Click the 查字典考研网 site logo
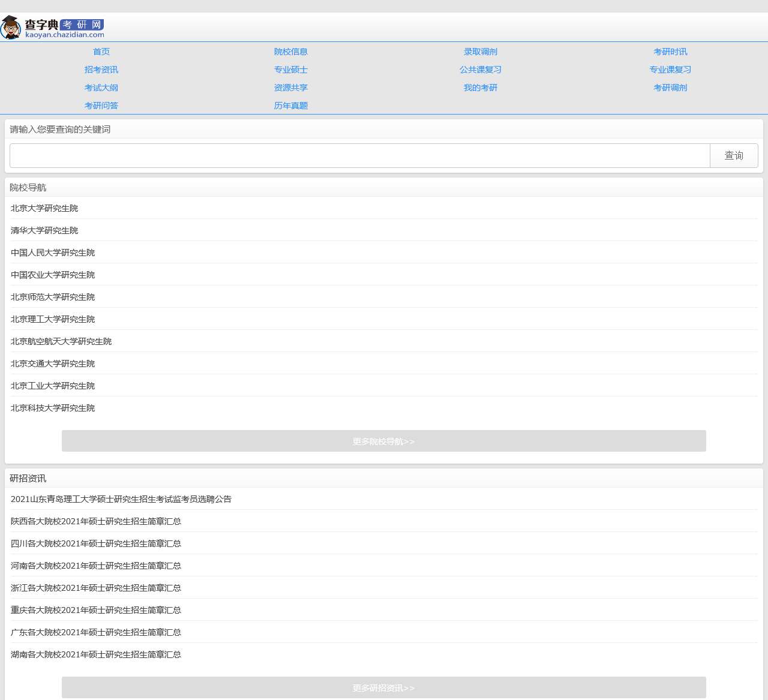This screenshot has width=768, height=700. pyautogui.click(x=53, y=28)
